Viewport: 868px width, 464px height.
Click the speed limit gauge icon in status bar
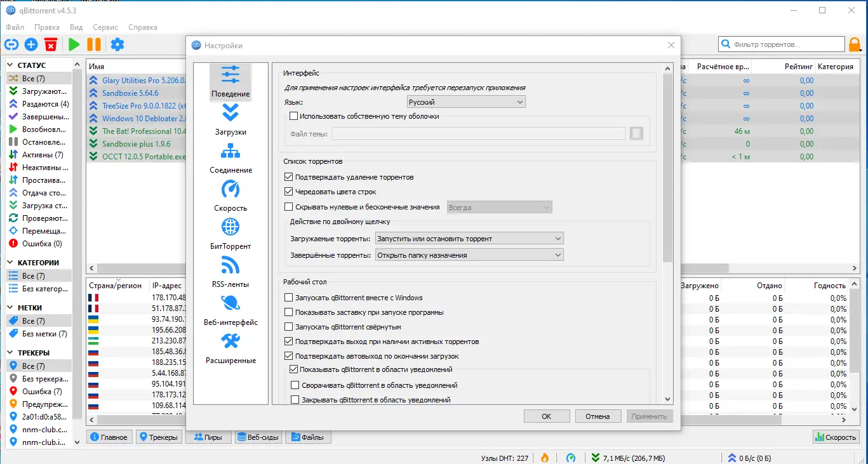coord(571,458)
